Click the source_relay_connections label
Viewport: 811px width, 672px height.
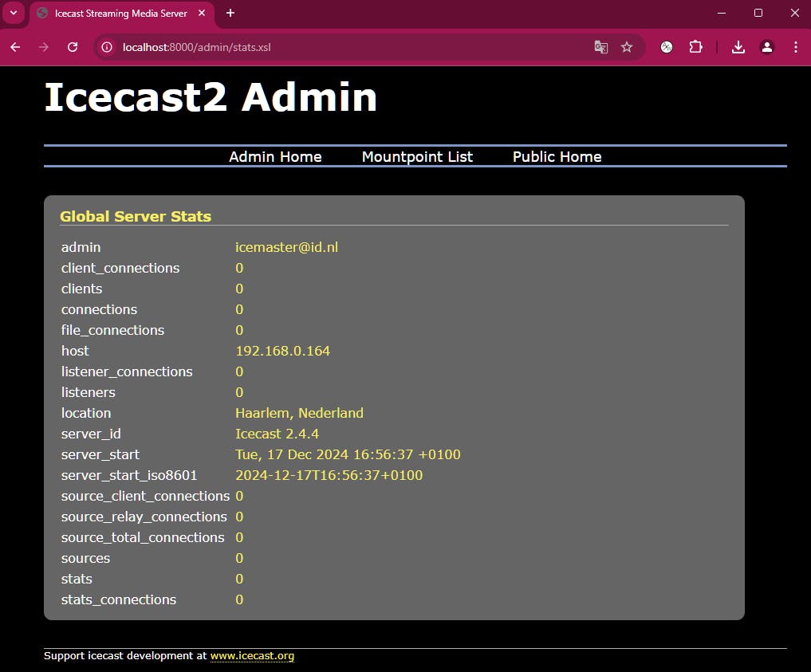pyautogui.click(x=144, y=517)
